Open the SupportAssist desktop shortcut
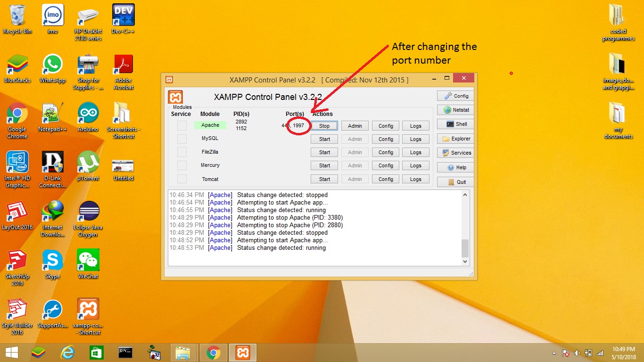Screen dimensions: 644x362 click(x=52, y=313)
